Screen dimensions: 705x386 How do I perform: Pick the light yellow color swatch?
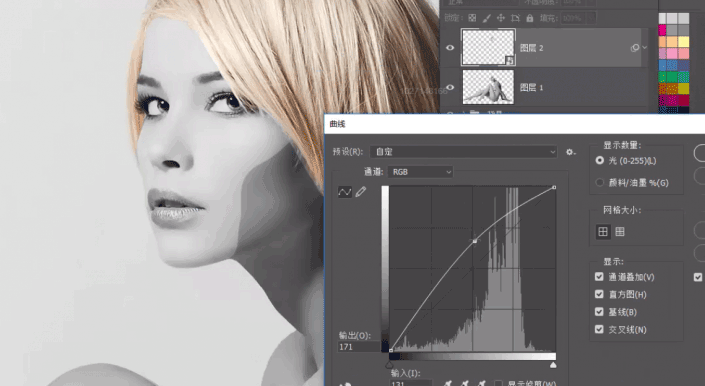pos(683,42)
